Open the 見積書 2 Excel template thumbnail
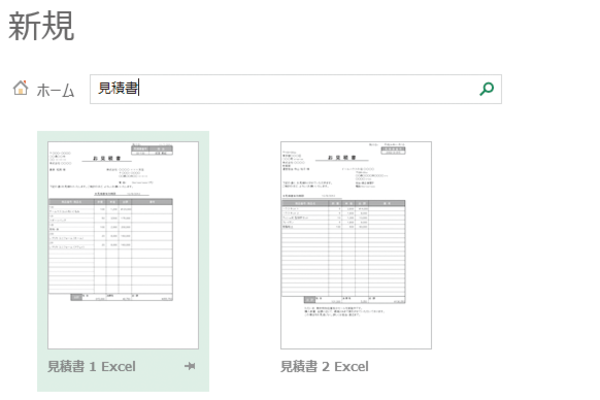 (x=356, y=245)
